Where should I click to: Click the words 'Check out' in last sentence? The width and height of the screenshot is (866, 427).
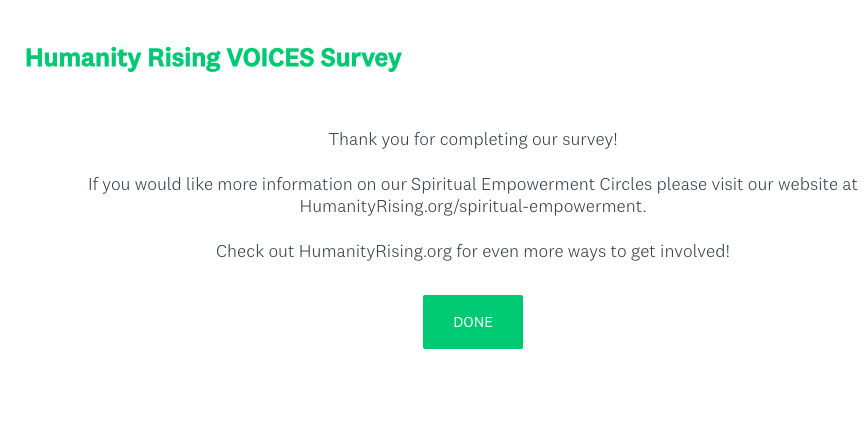255,251
